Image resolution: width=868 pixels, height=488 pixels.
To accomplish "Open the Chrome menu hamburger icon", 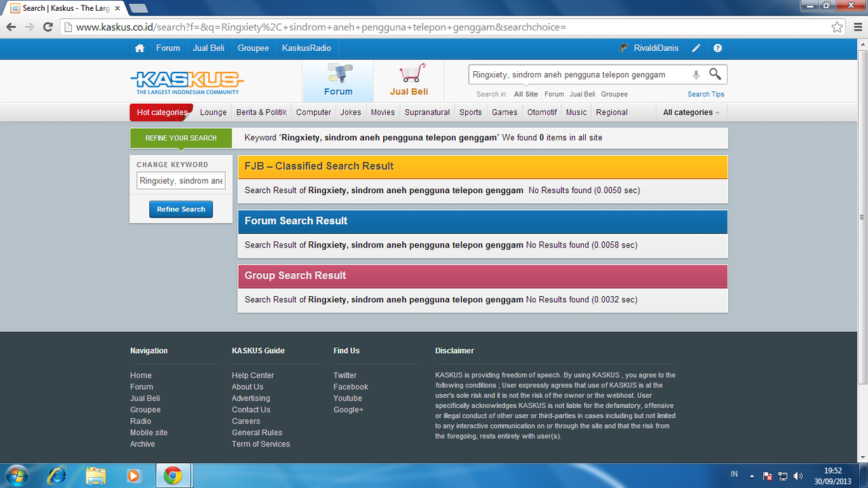I will pos(856,27).
